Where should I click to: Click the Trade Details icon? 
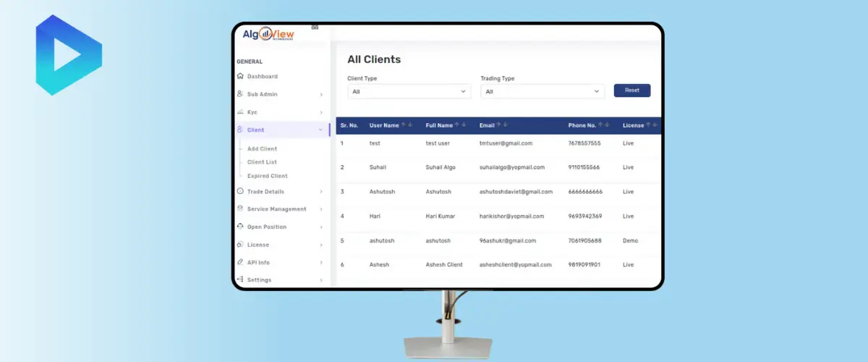240,192
